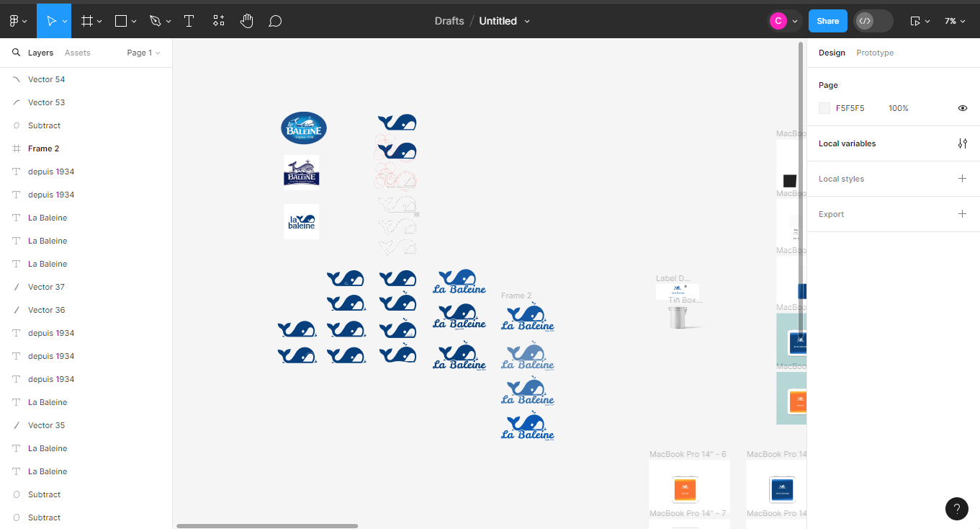Add a new local style

[x=963, y=179]
